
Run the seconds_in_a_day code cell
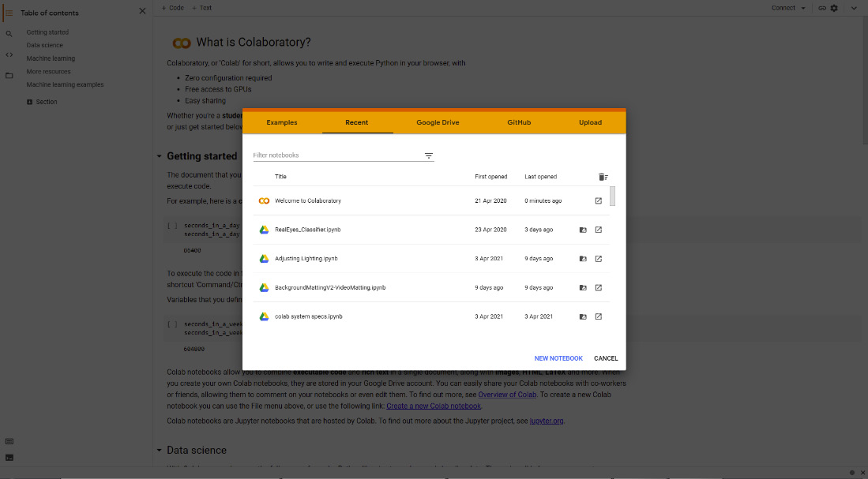[173, 226]
